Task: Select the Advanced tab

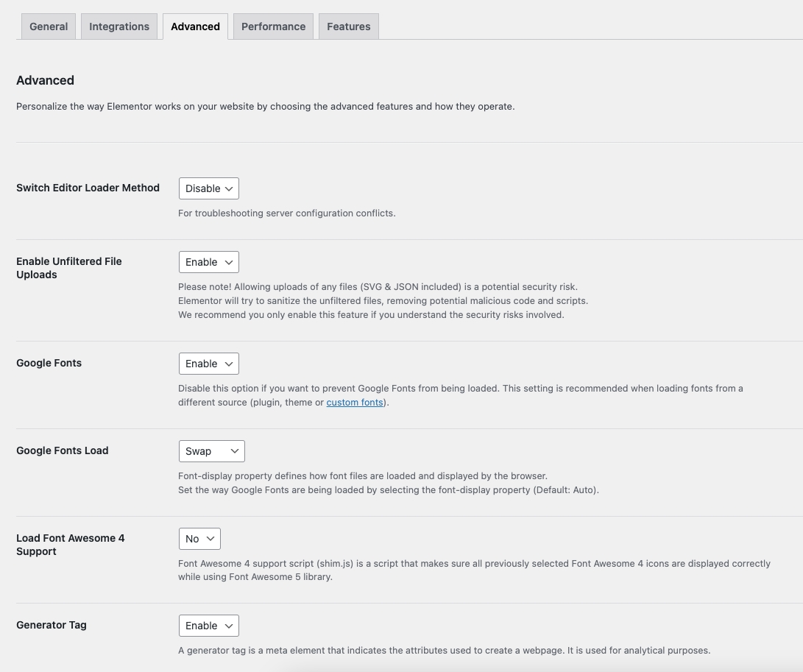Action: (x=195, y=26)
